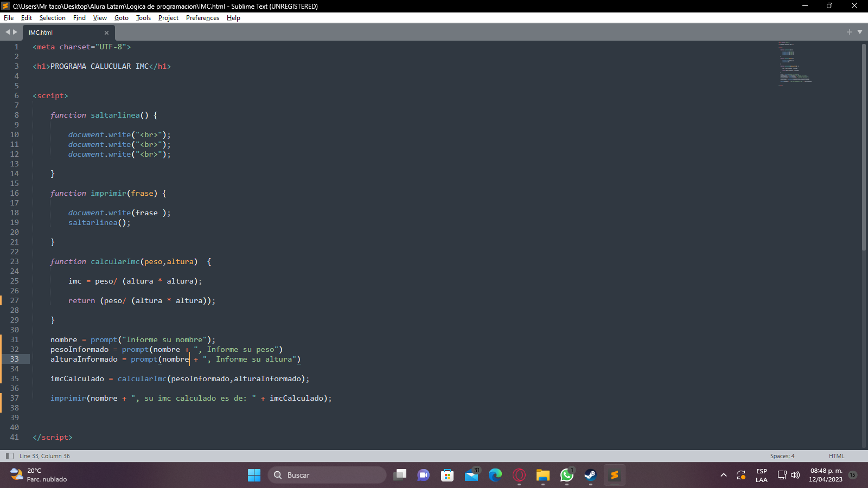Viewport: 868px width, 488px height.
Task: Open Opera browser in taskbar
Action: click(x=519, y=475)
